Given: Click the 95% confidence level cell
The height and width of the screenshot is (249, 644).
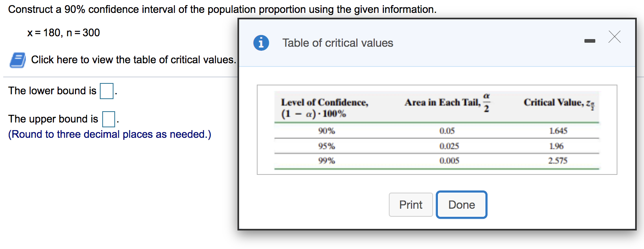Looking at the screenshot, I should point(326,146).
